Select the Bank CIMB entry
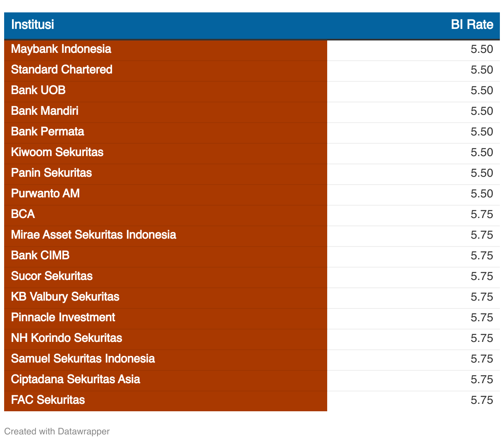 [40, 255]
